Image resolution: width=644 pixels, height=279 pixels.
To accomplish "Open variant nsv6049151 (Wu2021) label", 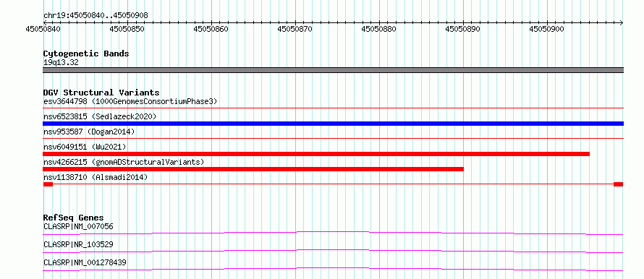I will (x=85, y=147).
